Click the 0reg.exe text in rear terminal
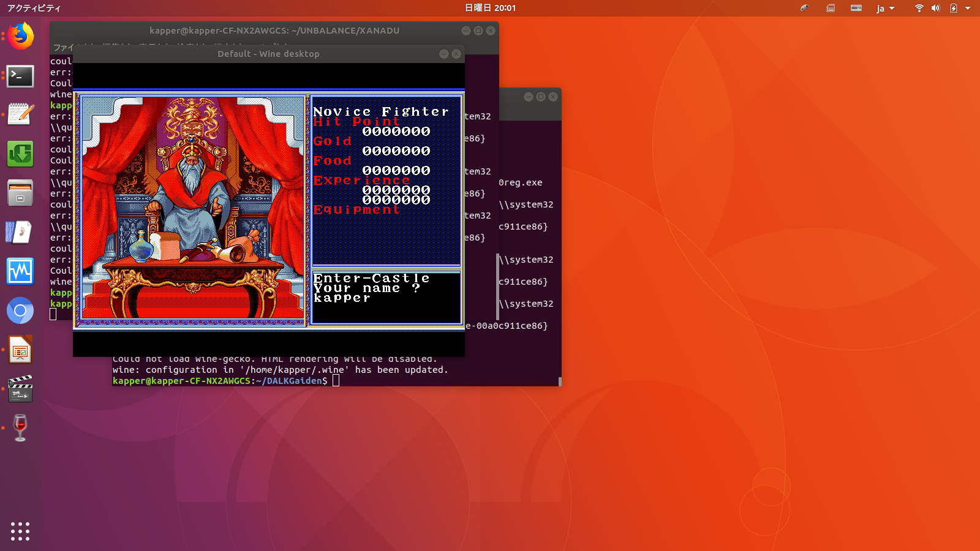Image resolution: width=980 pixels, height=551 pixels. click(x=521, y=182)
